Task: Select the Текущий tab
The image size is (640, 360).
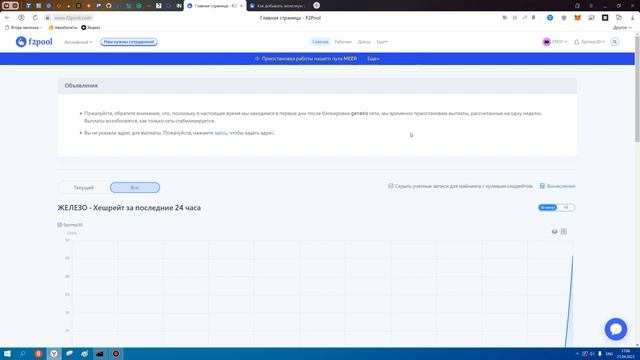Action: (84, 187)
